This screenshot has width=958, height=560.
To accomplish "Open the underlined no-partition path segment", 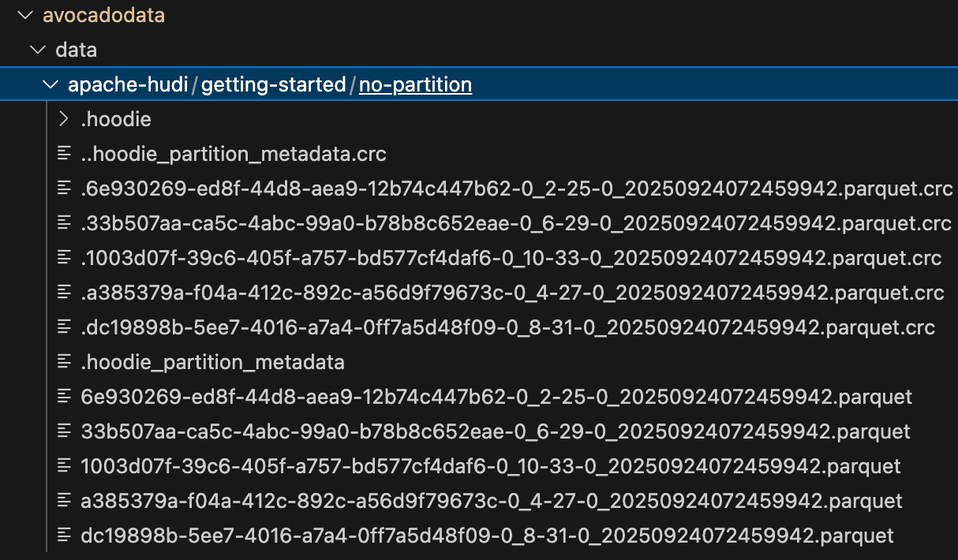I will coord(414,84).
